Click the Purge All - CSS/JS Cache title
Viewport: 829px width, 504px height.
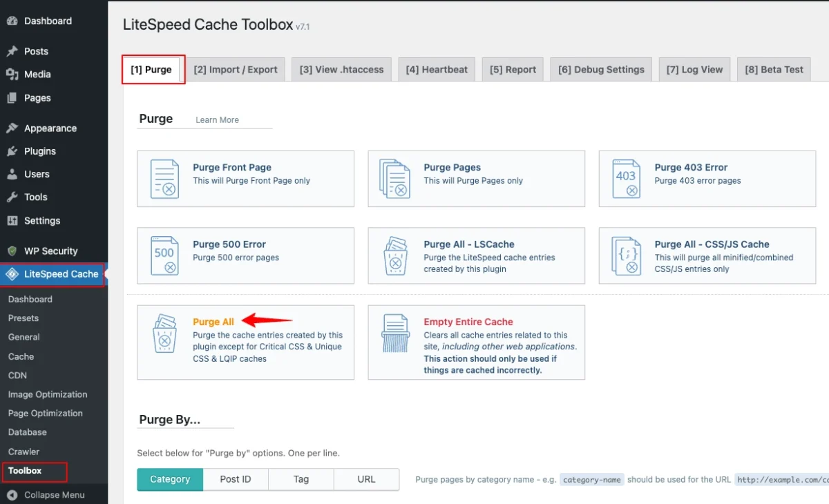(x=712, y=244)
